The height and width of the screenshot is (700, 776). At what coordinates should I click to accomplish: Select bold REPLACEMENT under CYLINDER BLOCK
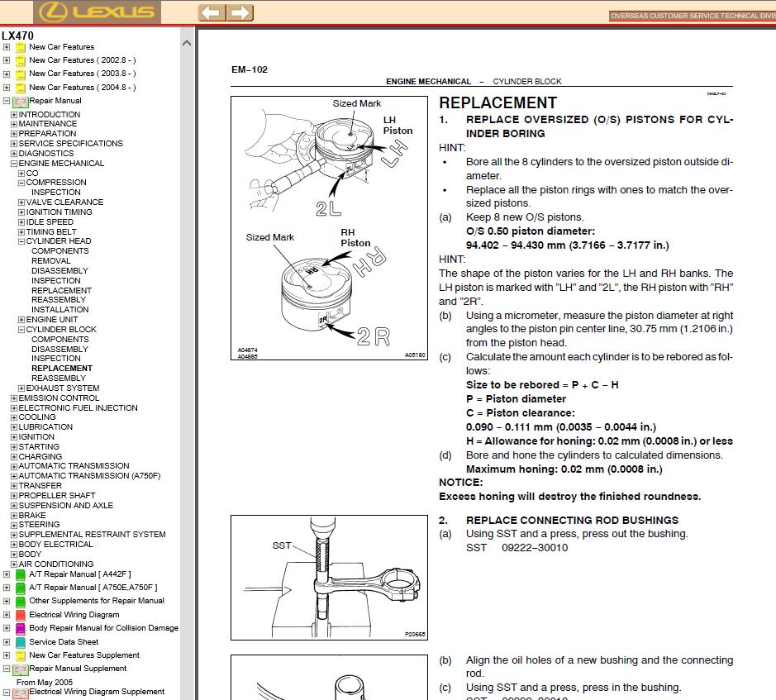click(x=62, y=369)
